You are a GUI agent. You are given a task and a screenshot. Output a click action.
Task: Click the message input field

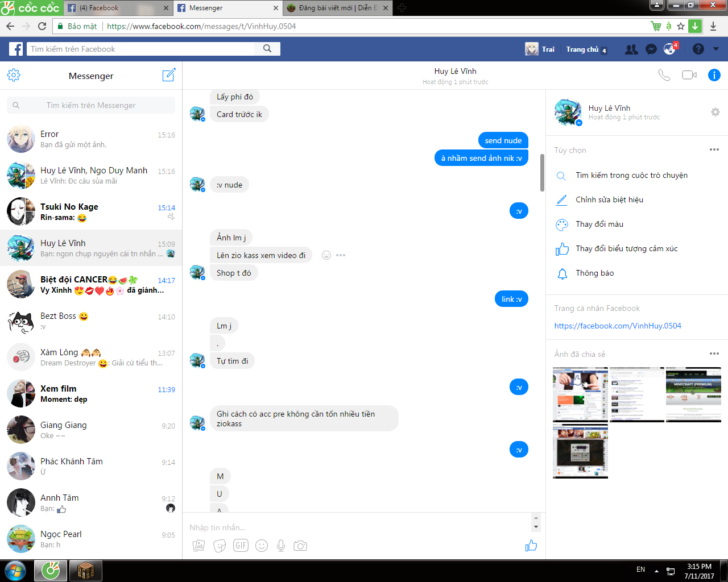click(x=359, y=527)
